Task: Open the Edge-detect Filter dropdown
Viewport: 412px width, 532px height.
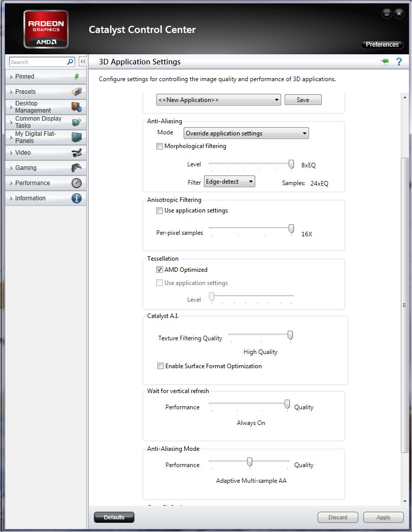Action: [x=229, y=182]
